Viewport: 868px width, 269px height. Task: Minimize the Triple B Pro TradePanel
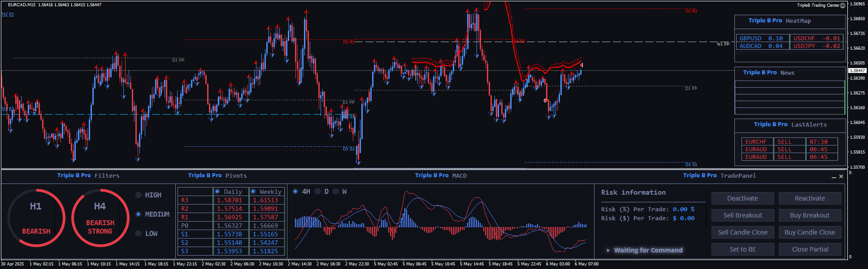833,177
